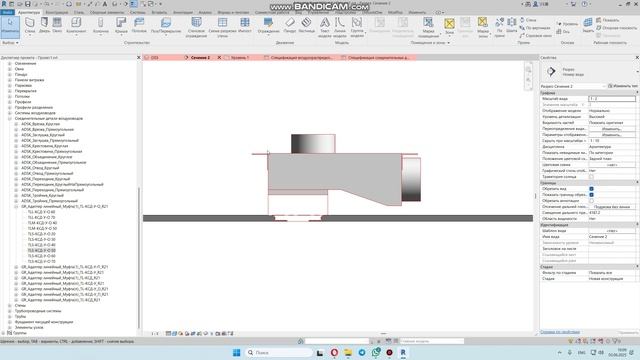Use the Zone (Зона) tool
Screen dimensions: 640x360
tap(449, 26)
